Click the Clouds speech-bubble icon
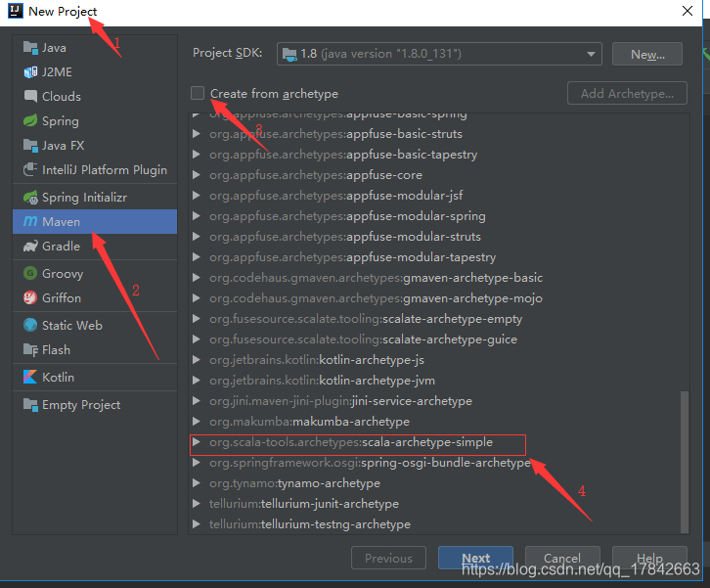 pyautogui.click(x=30, y=97)
